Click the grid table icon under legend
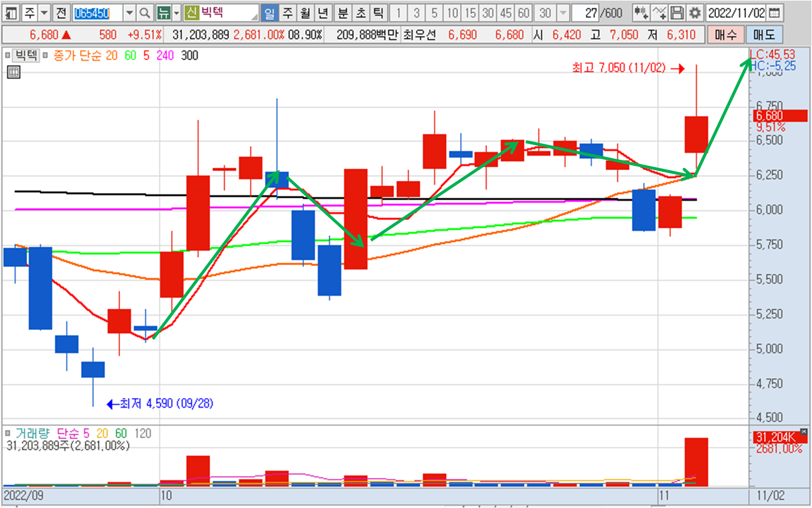The width and height of the screenshot is (812, 508). 13,73
